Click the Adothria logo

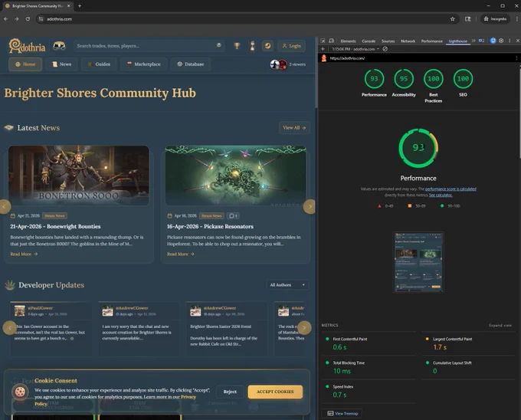(x=27, y=46)
